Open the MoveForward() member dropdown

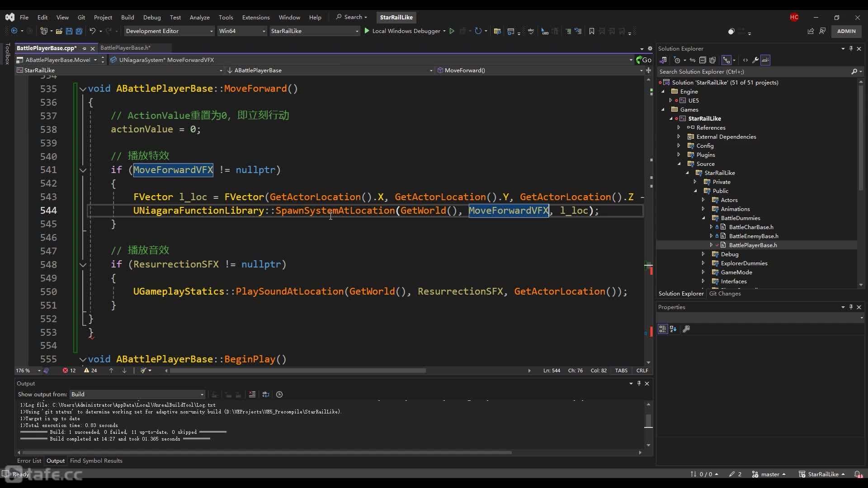click(540, 70)
